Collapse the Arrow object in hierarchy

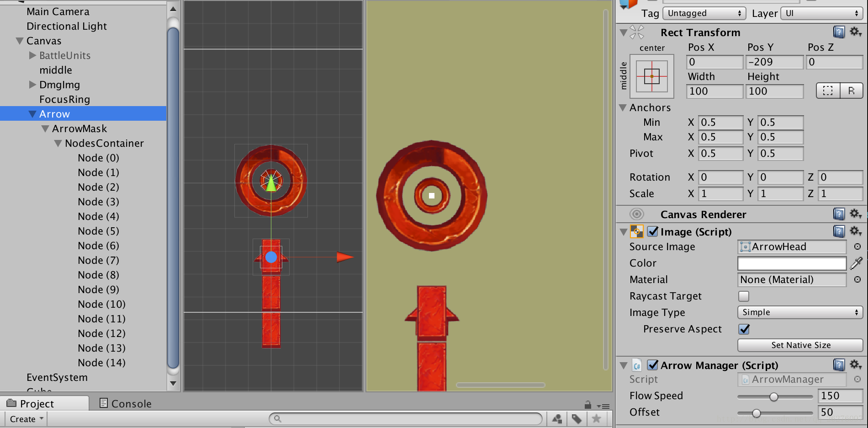click(32, 114)
